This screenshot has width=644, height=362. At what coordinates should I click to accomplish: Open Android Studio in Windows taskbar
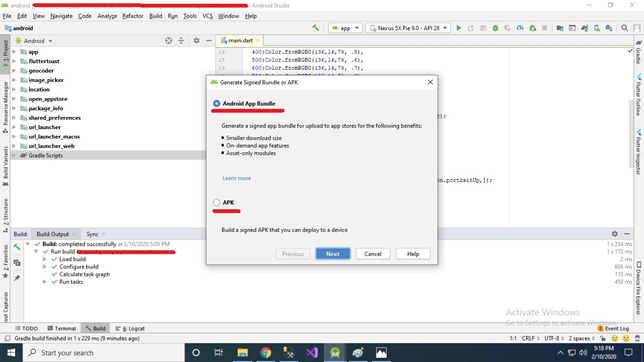click(335, 353)
